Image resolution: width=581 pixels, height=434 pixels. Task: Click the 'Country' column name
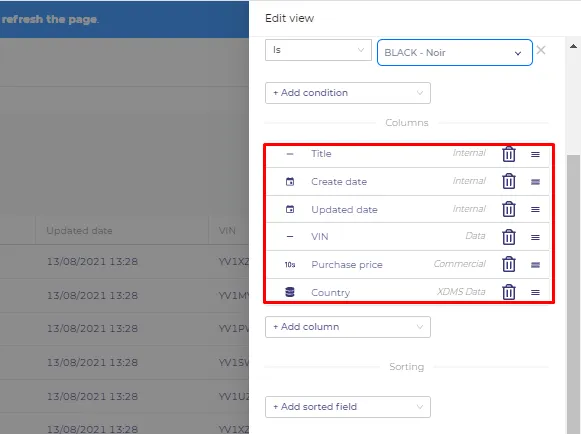pyautogui.click(x=331, y=293)
